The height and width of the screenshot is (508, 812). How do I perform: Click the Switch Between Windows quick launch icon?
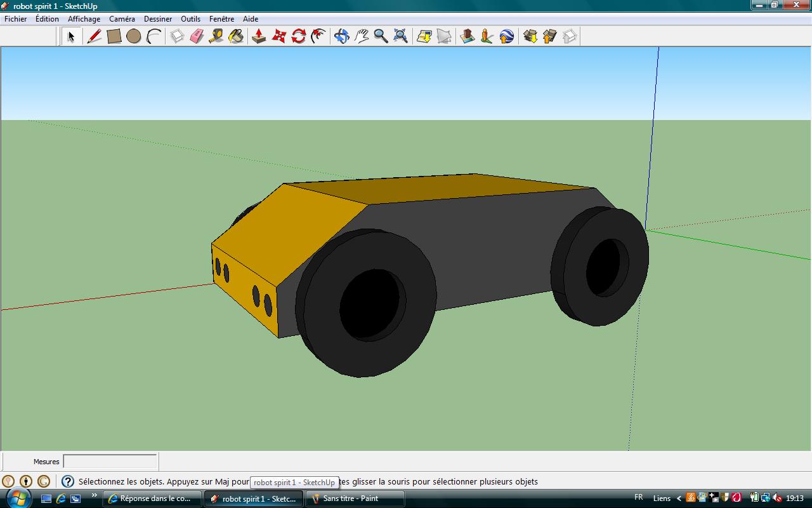[x=75, y=498]
